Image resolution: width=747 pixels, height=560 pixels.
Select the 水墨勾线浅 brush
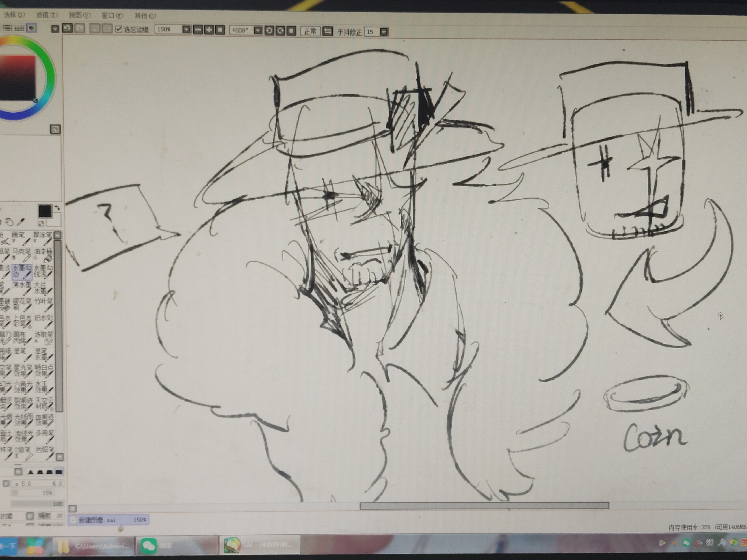43,272
